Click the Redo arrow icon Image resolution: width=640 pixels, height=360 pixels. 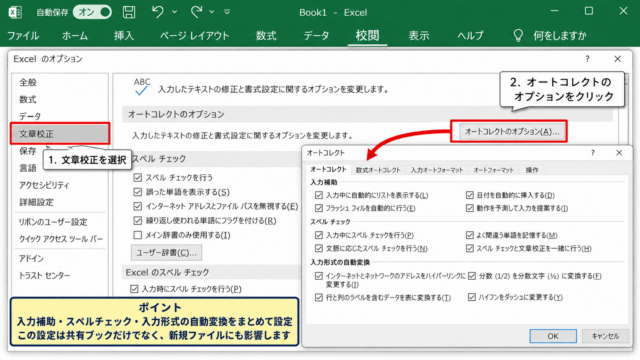[196, 12]
